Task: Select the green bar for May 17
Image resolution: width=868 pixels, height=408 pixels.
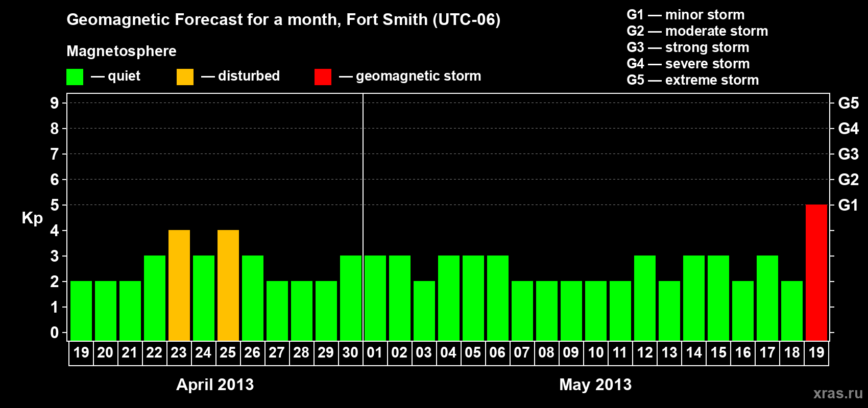Action: click(767, 298)
